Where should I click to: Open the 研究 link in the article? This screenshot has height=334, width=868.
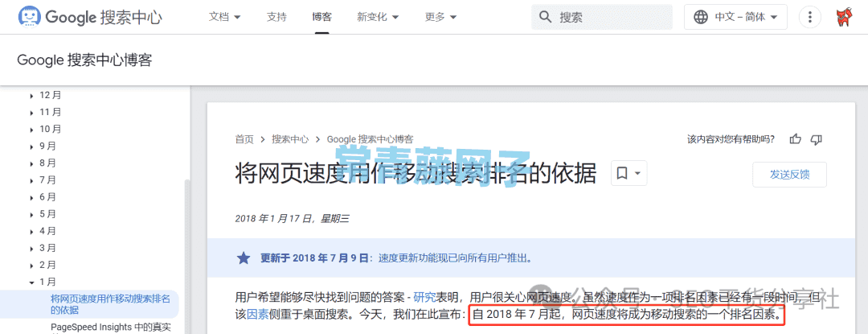pyautogui.click(x=424, y=297)
